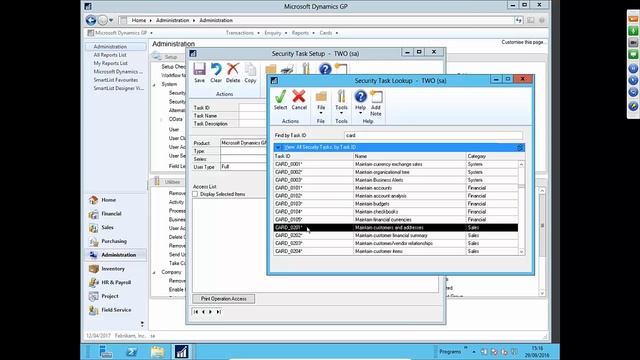Click the Add Note icon in Lookup window

376,97
